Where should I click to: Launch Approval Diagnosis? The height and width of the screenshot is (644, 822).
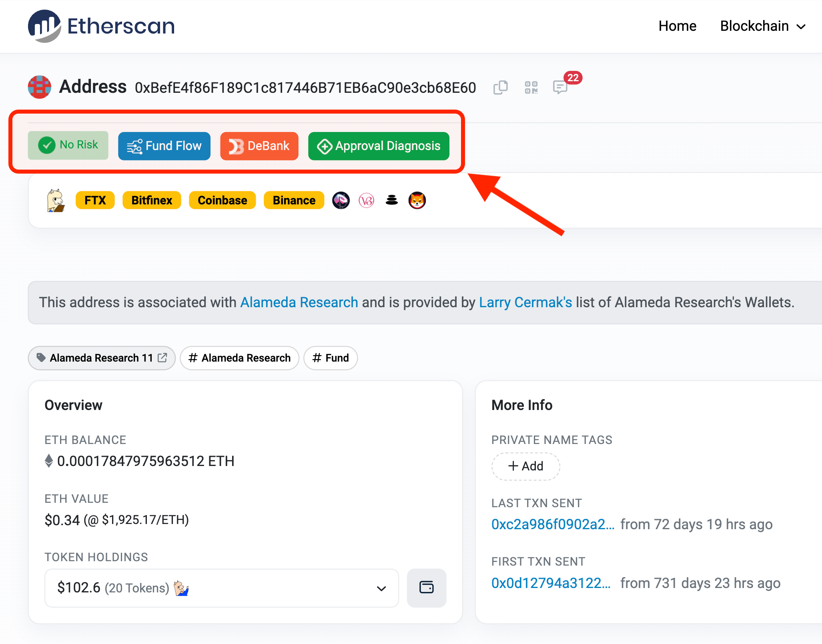(x=379, y=146)
